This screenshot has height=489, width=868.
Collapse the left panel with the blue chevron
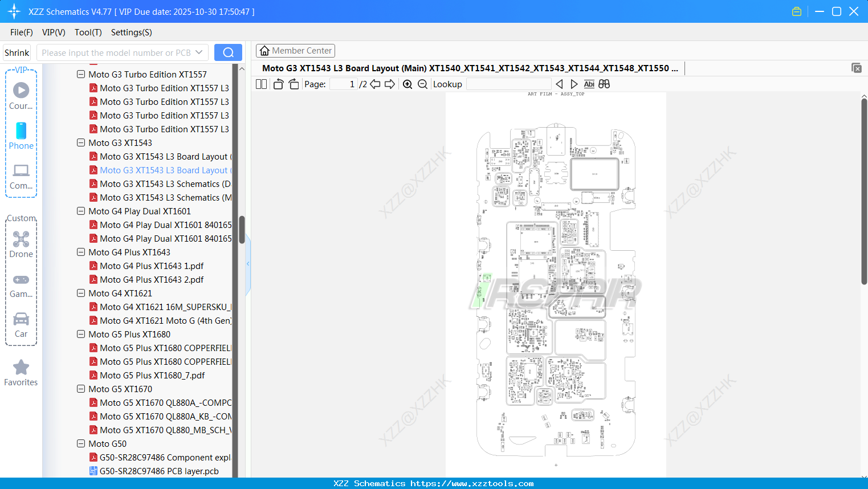(247, 263)
